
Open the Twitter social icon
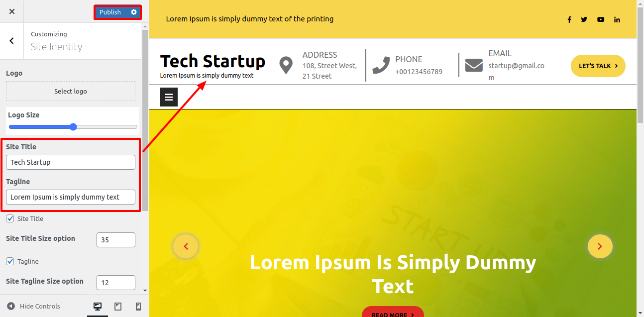[584, 19]
